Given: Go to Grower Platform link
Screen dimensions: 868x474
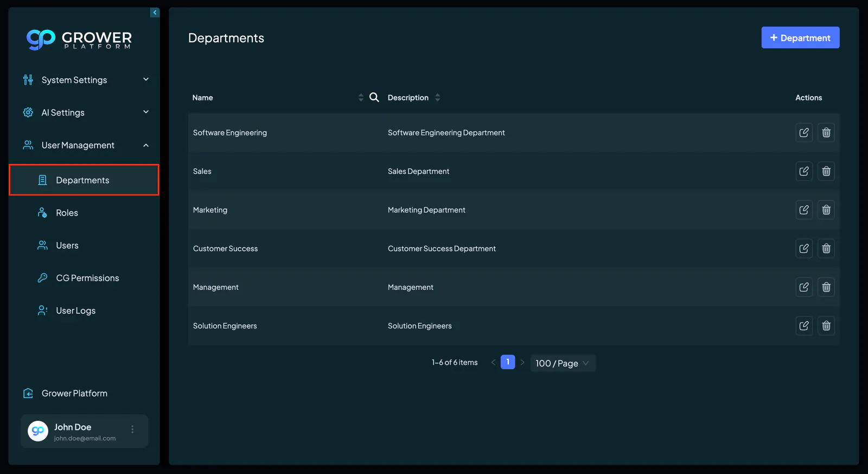Looking at the screenshot, I should pos(65,393).
